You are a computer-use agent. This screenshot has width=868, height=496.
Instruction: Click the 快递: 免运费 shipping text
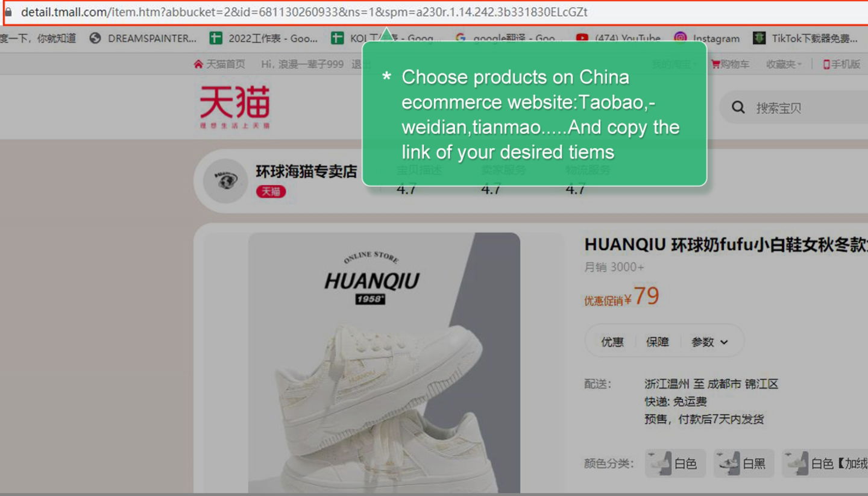(x=675, y=401)
